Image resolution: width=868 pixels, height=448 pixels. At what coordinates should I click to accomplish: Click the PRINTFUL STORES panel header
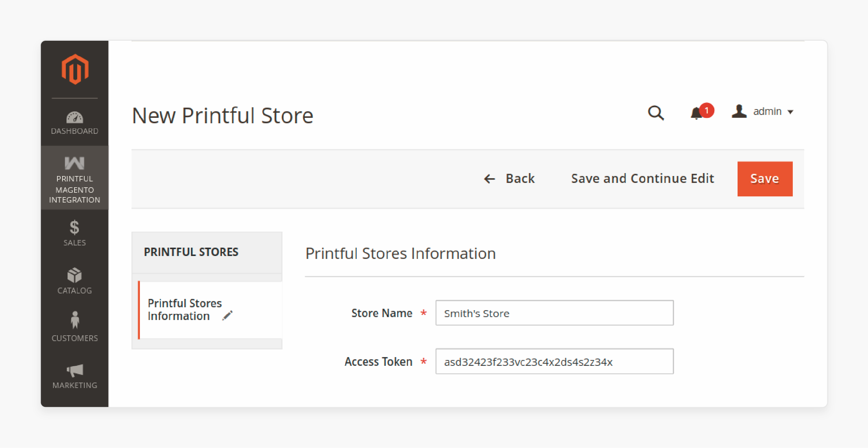click(207, 252)
